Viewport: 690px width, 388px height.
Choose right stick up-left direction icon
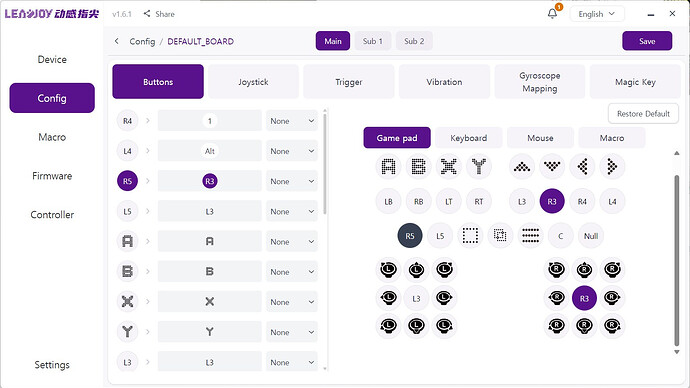click(x=557, y=270)
